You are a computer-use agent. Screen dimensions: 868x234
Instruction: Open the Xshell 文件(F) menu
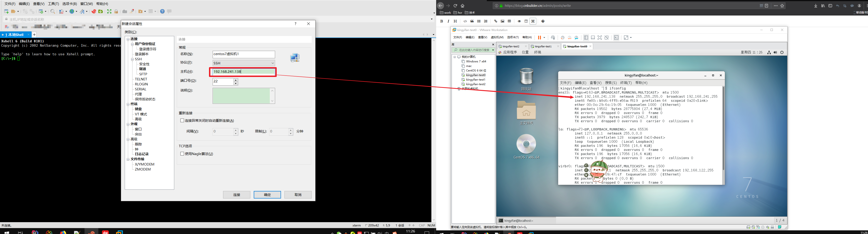pos(10,4)
